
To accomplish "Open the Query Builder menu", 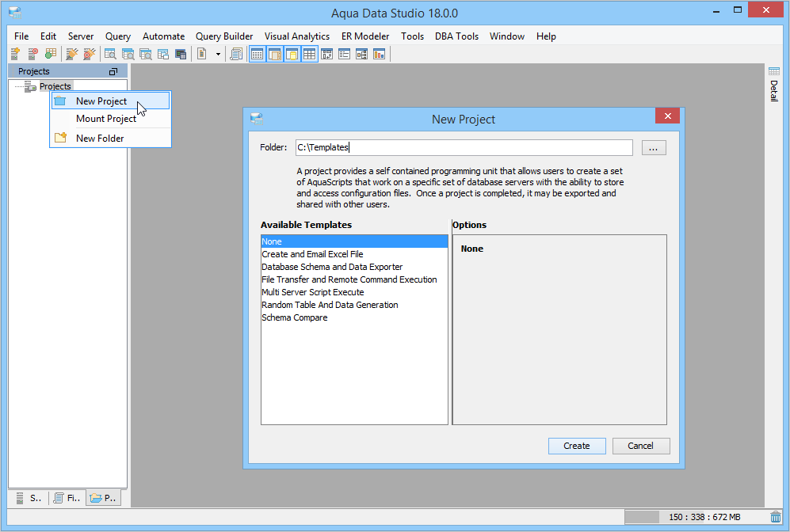I will point(224,36).
